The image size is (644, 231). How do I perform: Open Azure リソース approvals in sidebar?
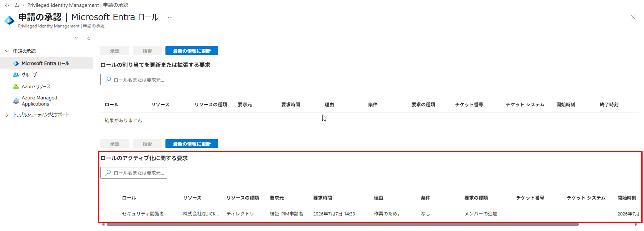[36, 86]
